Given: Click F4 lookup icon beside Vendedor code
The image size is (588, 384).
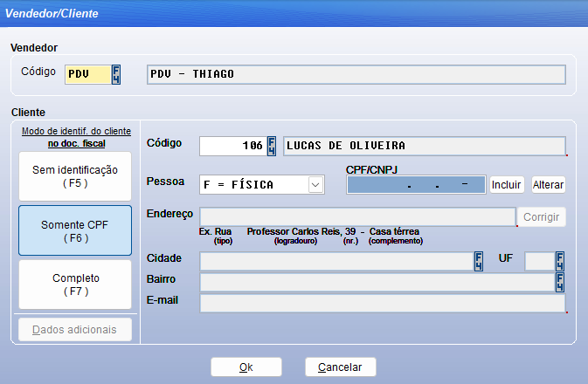Looking at the screenshot, I should 116,74.
